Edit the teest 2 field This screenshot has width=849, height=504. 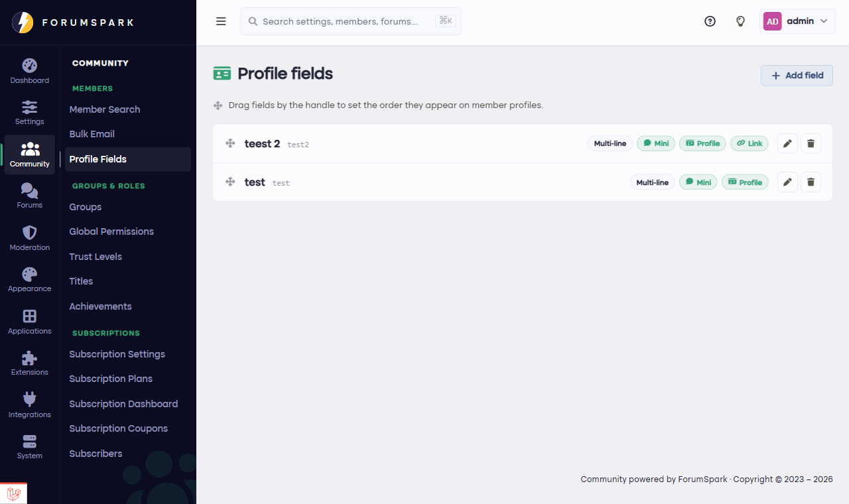click(x=787, y=143)
